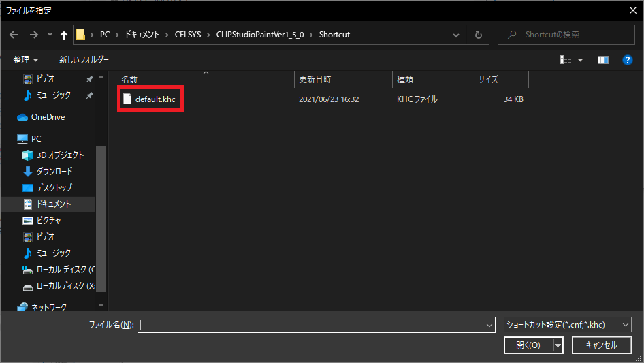This screenshot has height=363, width=644.
Task: Open the 整理 menu
Action: coord(26,60)
